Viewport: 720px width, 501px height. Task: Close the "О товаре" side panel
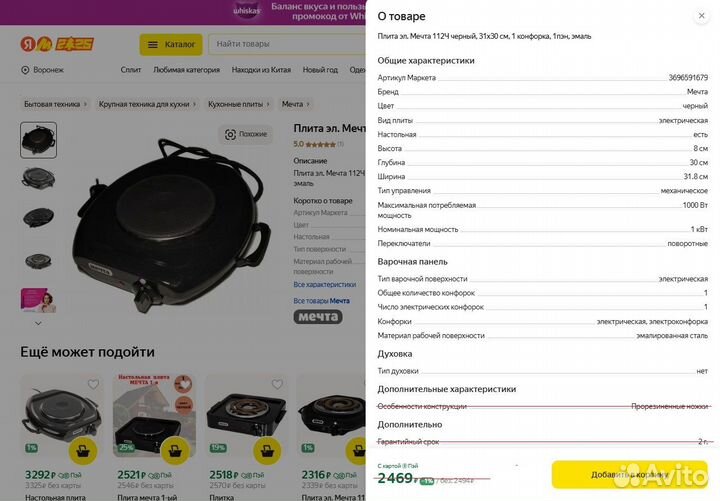pyautogui.click(x=701, y=16)
